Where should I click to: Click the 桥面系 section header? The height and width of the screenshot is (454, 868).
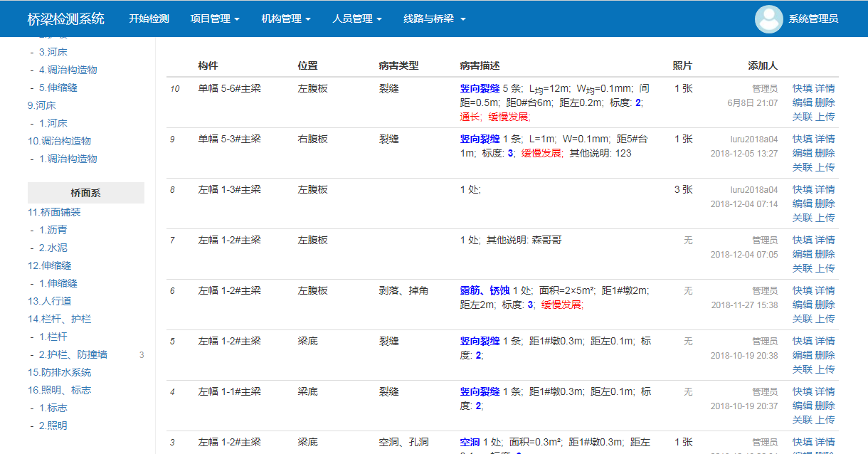pos(86,193)
